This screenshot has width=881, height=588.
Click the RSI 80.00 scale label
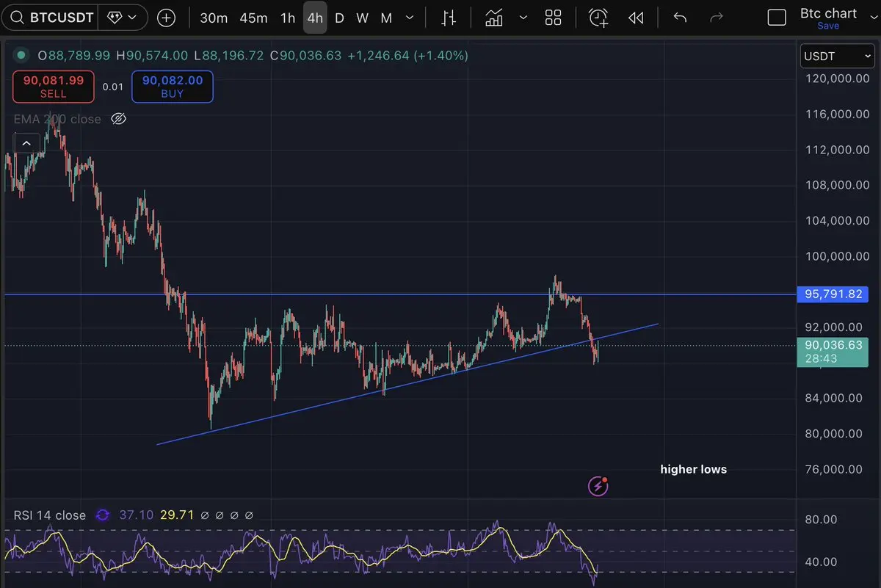pyautogui.click(x=821, y=520)
